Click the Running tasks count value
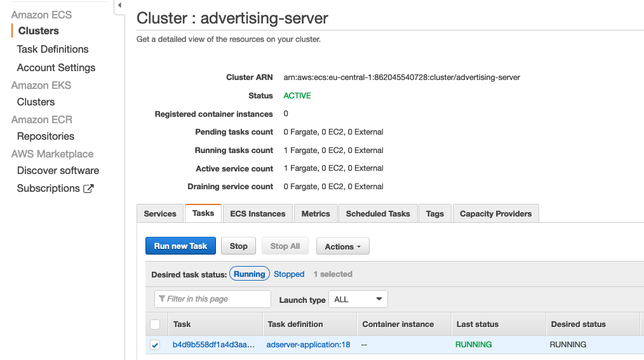The height and width of the screenshot is (360, 644). click(x=333, y=150)
